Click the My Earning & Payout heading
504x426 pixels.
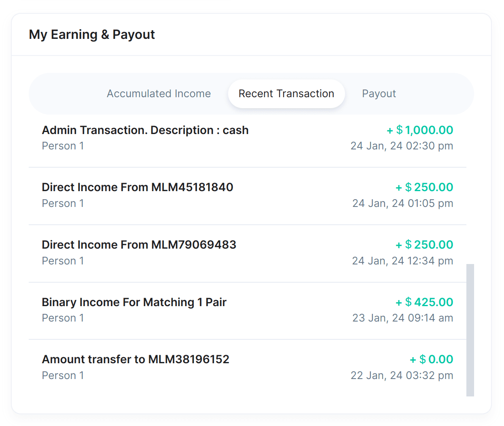point(92,34)
